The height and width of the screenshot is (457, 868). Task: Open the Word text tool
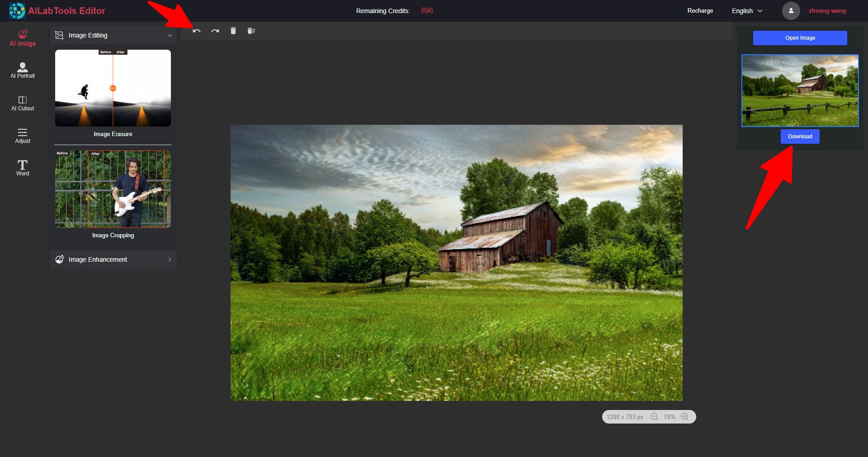point(23,168)
